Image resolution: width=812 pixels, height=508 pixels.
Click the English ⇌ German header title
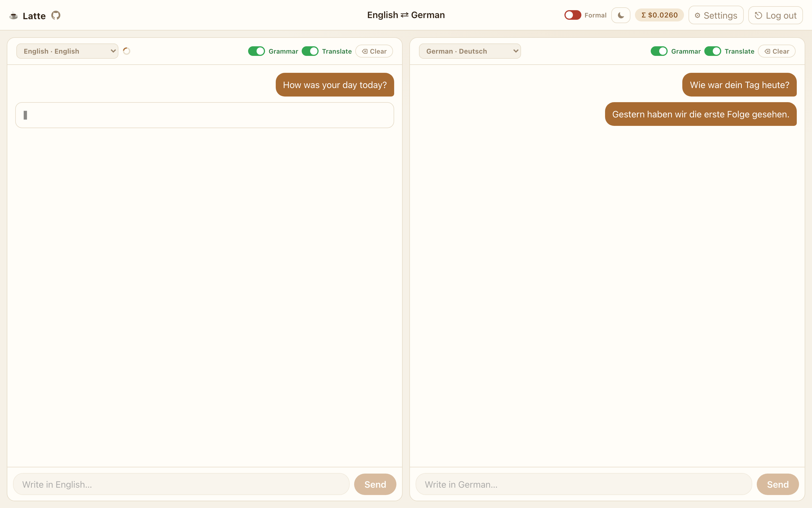point(406,15)
